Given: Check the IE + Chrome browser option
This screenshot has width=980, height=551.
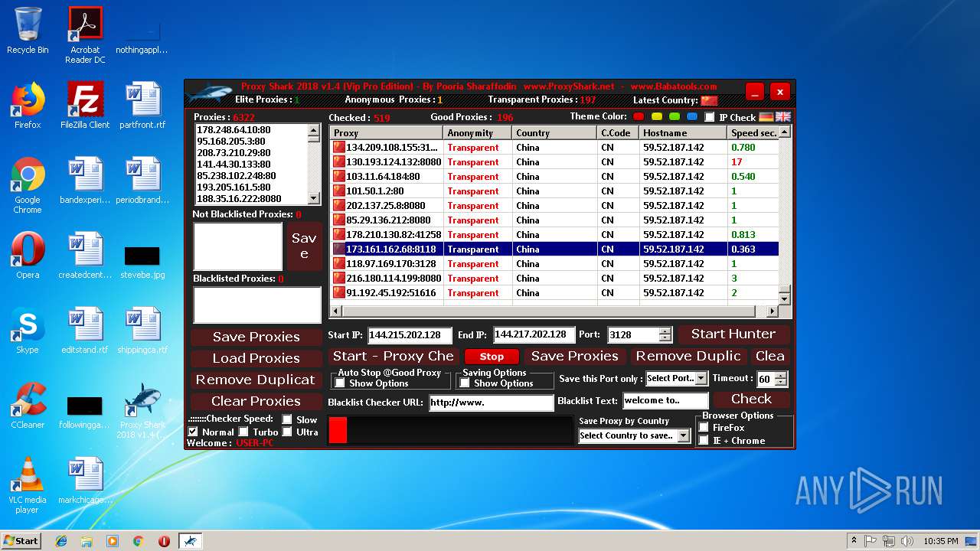Looking at the screenshot, I should [x=704, y=440].
